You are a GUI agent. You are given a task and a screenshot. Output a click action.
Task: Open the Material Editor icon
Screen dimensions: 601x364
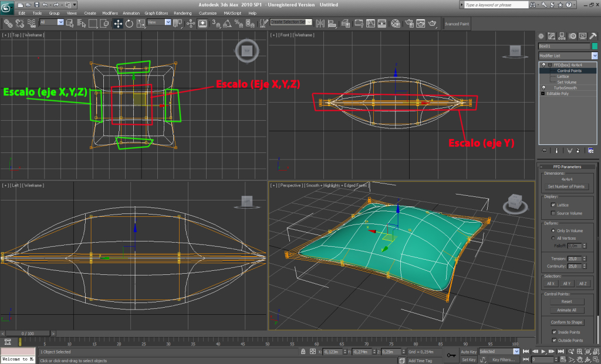(x=396, y=23)
